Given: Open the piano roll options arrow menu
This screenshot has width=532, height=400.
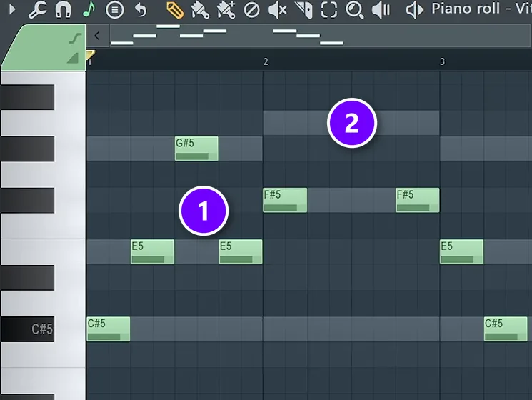Looking at the screenshot, I should (12, 9).
